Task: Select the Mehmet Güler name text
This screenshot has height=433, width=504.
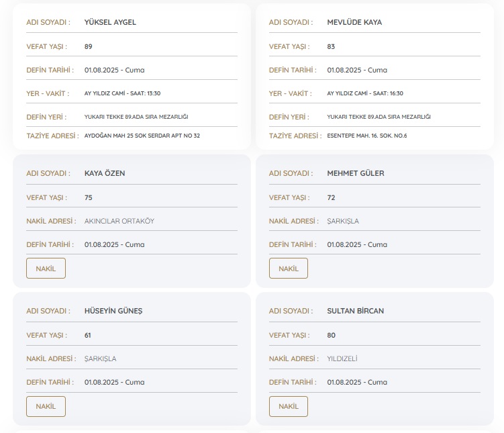Action: point(356,173)
